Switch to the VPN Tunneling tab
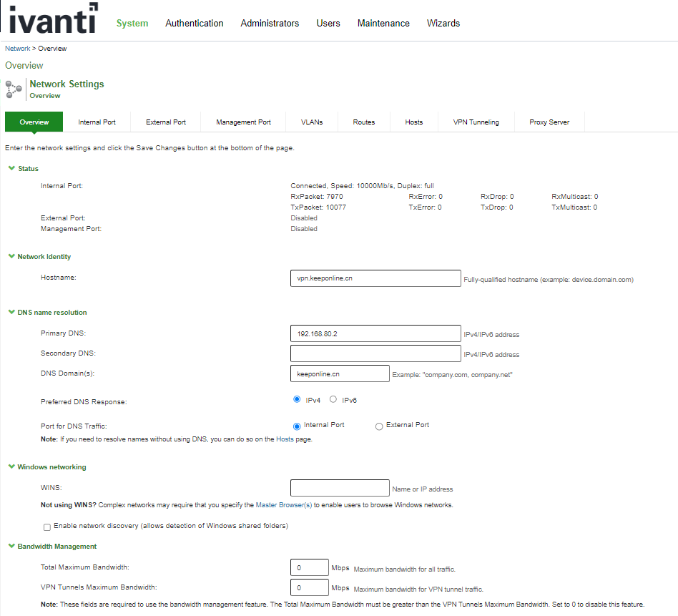This screenshot has height=616, width=678. [x=476, y=122]
